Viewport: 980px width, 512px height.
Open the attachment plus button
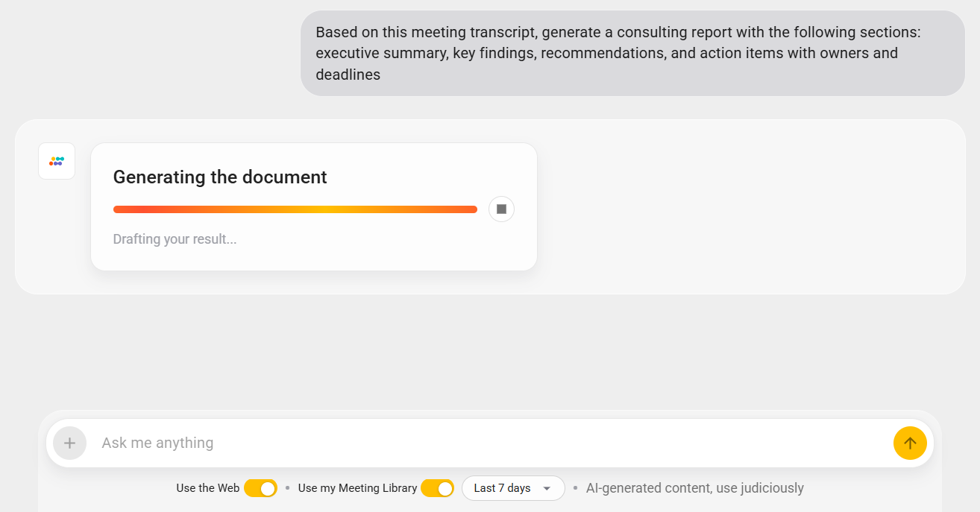(x=69, y=443)
